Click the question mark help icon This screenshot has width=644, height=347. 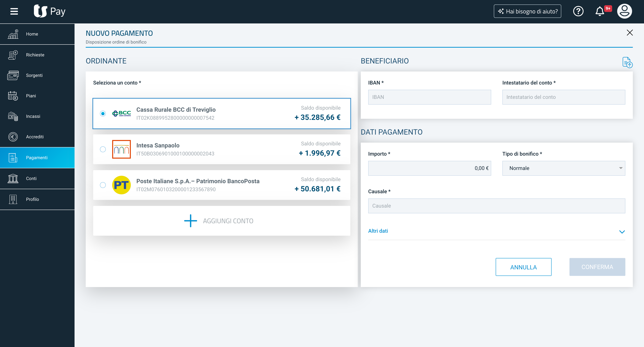pyautogui.click(x=578, y=11)
